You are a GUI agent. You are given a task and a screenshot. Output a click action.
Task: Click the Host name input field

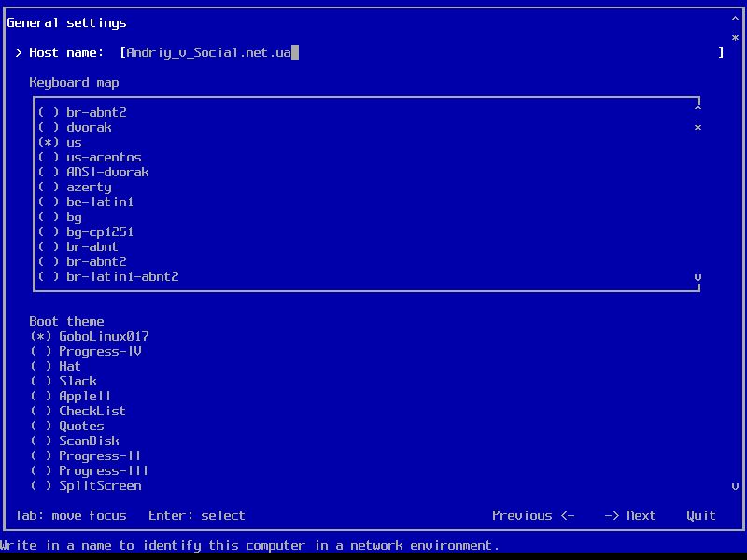(x=420, y=53)
